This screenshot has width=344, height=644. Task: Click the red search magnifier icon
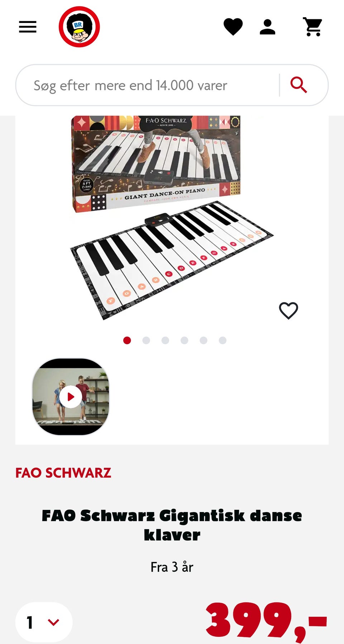click(x=298, y=85)
